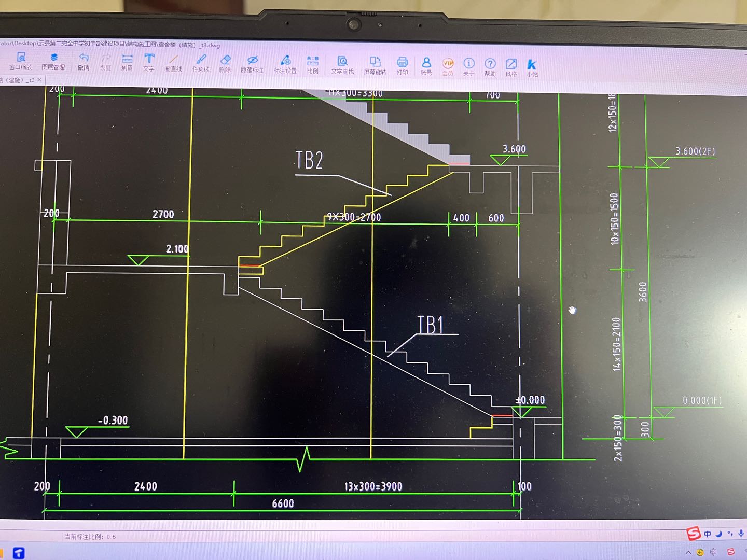Click the 0.000(1F) floor level text
This screenshot has width=747, height=560.
[x=702, y=400]
